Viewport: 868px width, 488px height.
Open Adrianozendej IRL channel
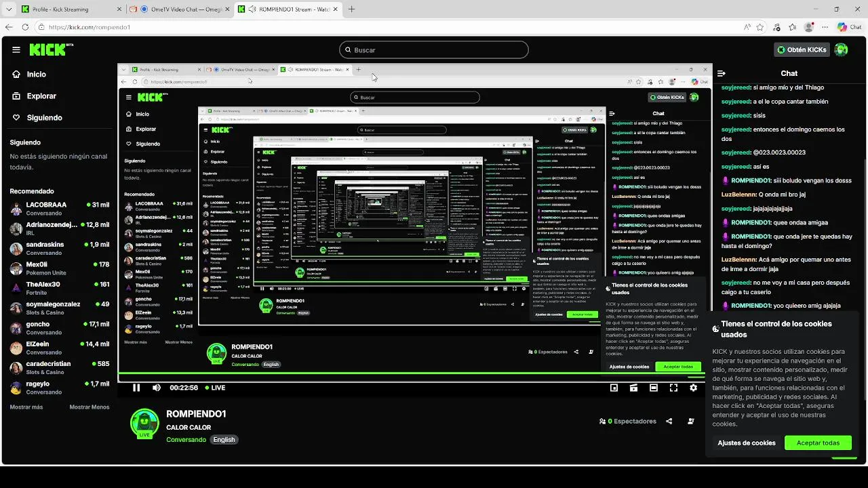(60, 228)
